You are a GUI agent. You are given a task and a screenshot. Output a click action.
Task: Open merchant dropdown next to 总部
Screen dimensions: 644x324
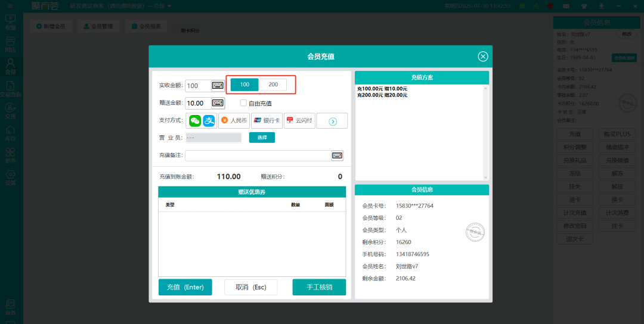pyautogui.click(x=169, y=6)
